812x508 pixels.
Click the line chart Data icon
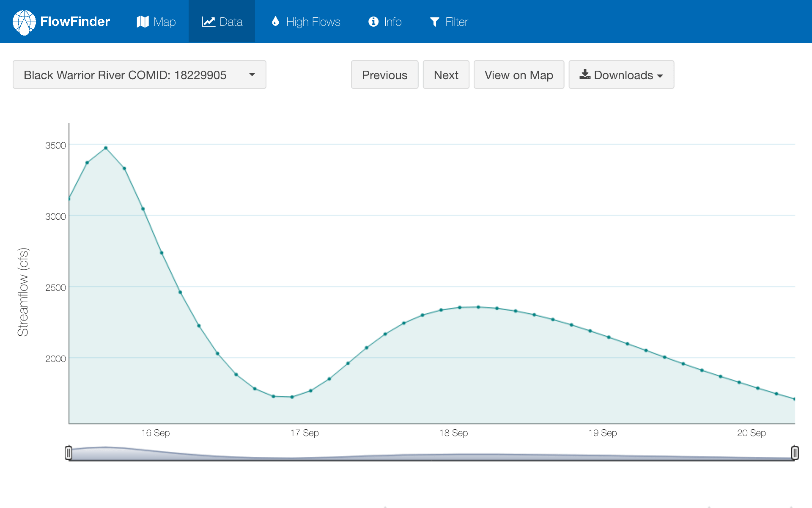[x=208, y=22]
